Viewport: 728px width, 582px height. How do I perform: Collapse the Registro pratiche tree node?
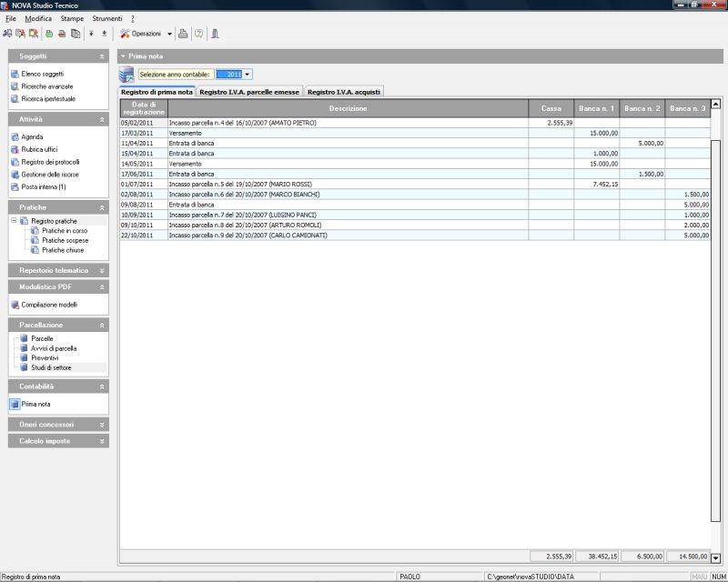click(14, 221)
